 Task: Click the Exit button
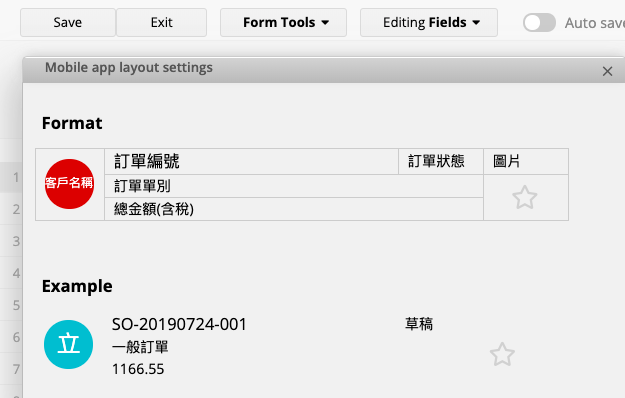[161, 22]
